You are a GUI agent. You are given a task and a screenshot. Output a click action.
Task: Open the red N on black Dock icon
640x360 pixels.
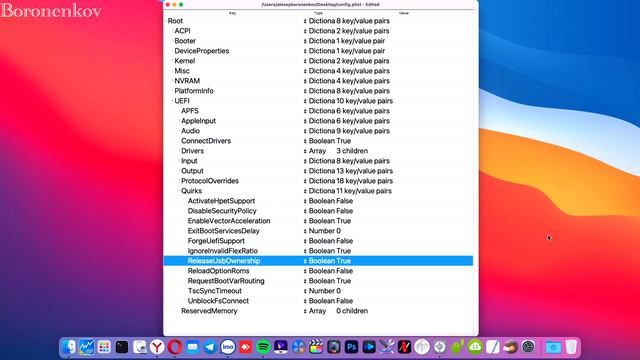click(x=404, y=347)
